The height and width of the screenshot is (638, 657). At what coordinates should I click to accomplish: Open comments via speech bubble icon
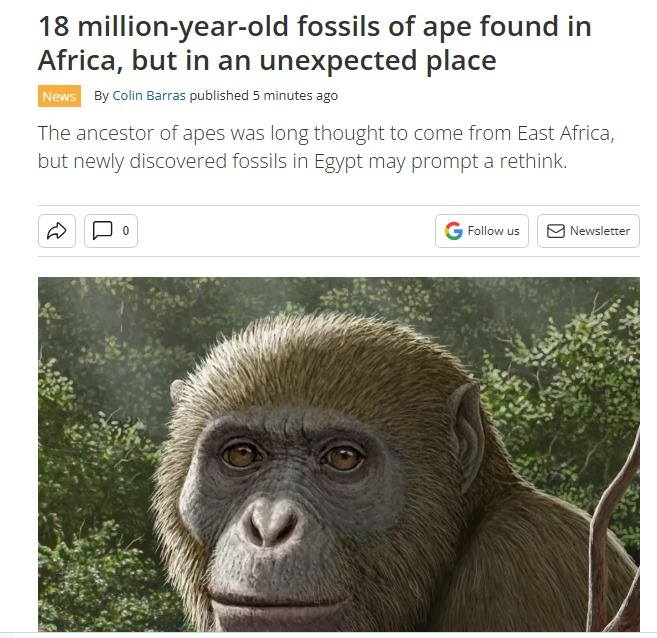(x=102, y=231)
